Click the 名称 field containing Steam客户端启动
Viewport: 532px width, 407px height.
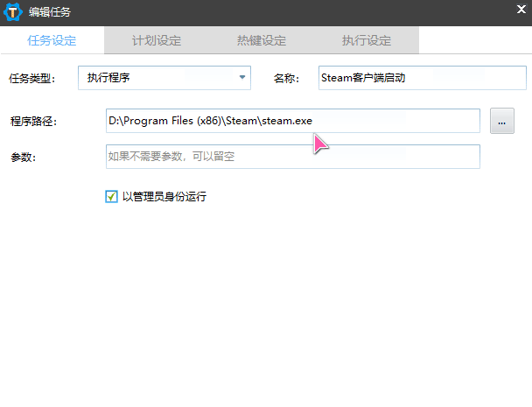(x=421, y=78)
